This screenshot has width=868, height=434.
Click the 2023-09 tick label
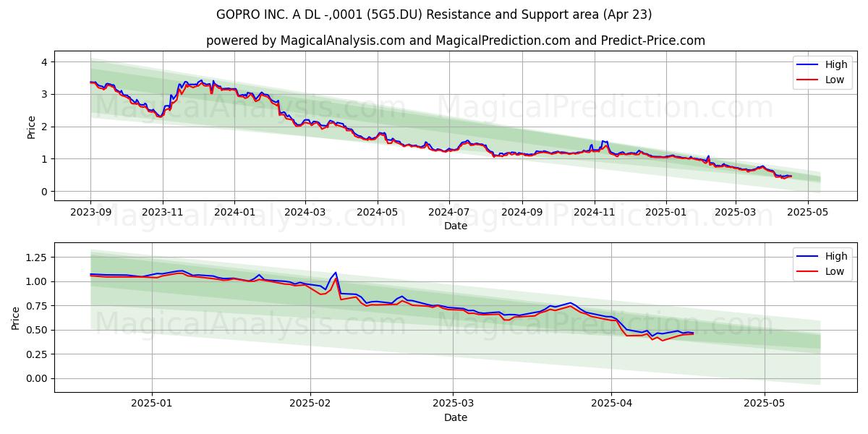(x=90, y=212)
